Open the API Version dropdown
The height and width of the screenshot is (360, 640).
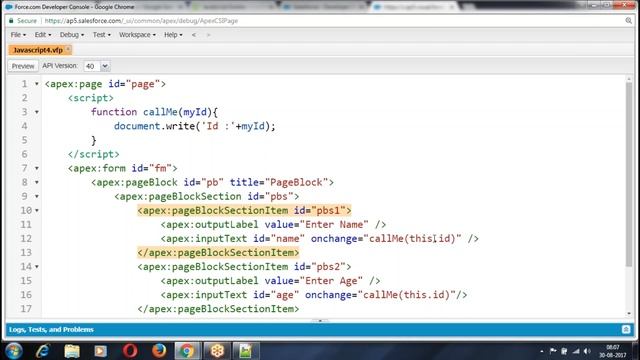point(105,66)
